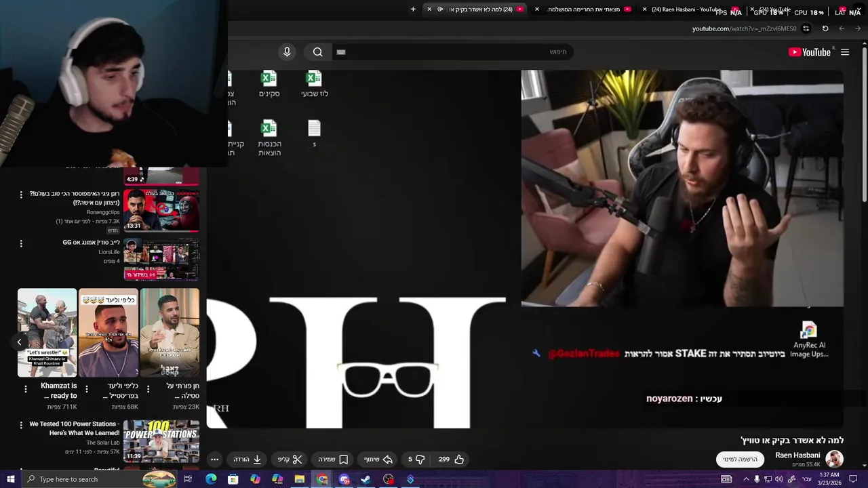This screenshot has width=868, height=488.
Task: Open options menu for LiorsLife video
Action: coord(21,243)
